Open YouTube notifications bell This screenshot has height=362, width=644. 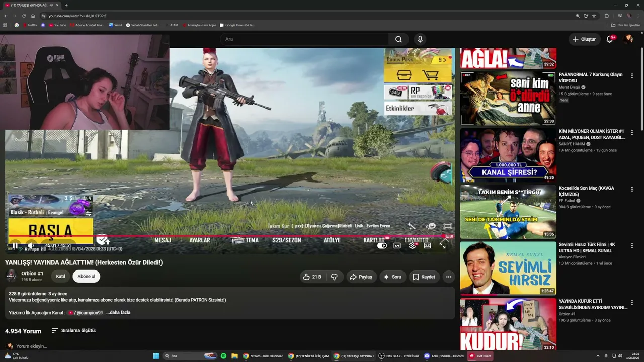pyautogui.click(x=610, y=39)
